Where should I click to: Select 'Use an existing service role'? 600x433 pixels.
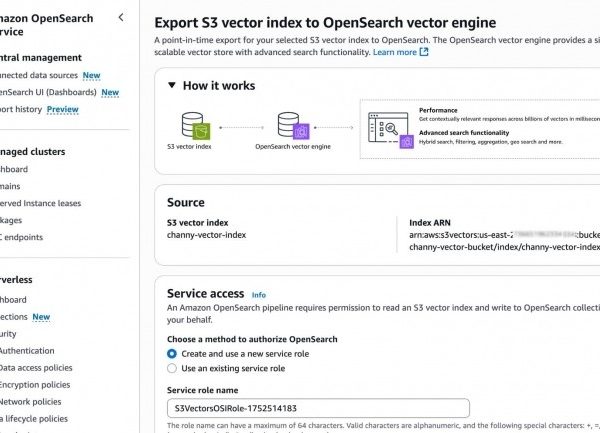pyautogui.click(x=172, y=368)
